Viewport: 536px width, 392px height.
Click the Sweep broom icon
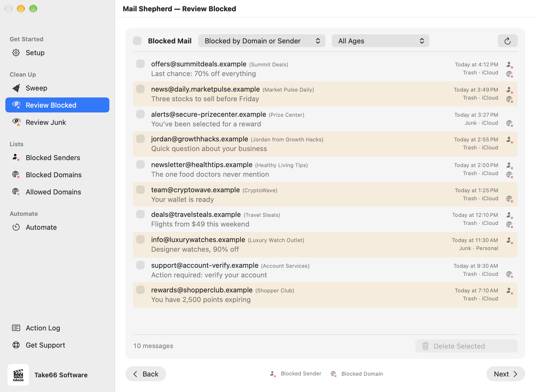[16, 88]
